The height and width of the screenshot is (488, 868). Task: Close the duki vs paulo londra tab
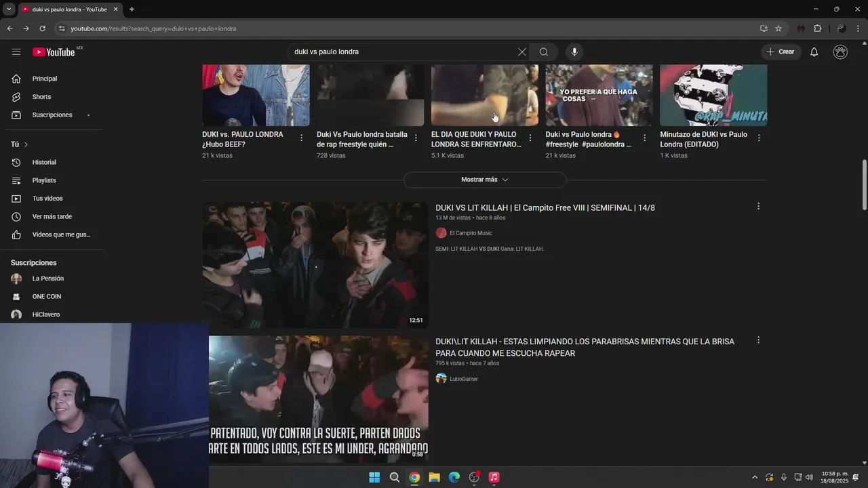[x=115, y=9]
